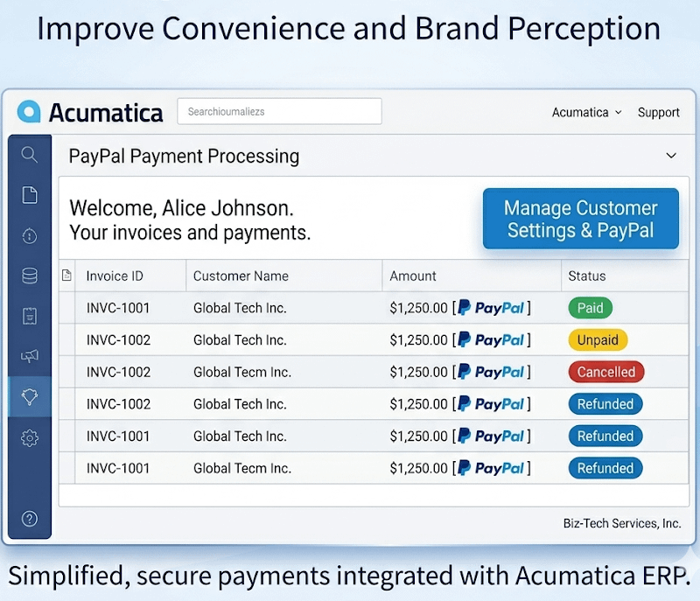Click the highlighted diamond icon in sidebar
700x601 pixels.
pos(30,397)
